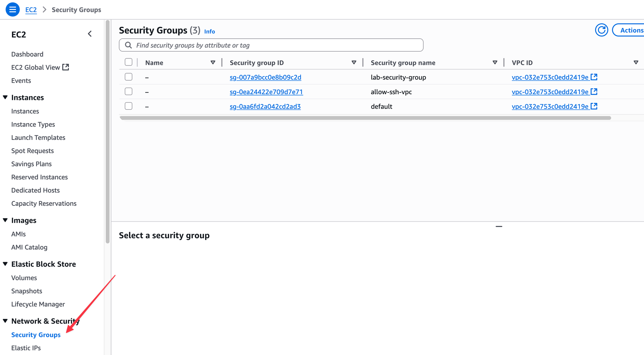Open external link icon for allow-ssh-vpc VPC

click(x=594, y=92)
